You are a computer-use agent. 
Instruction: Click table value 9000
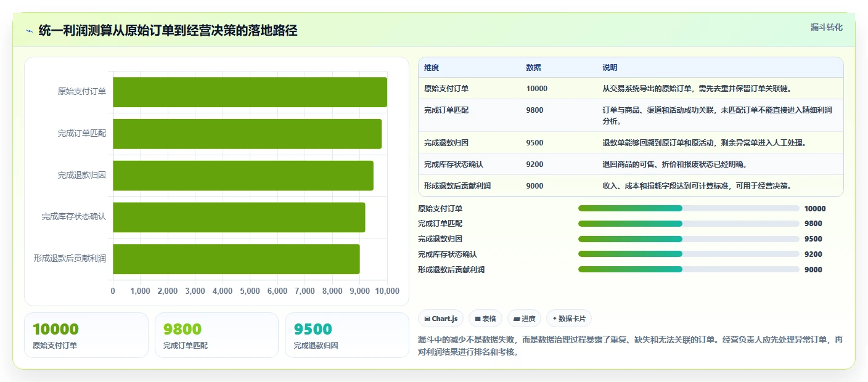[535, 186]
